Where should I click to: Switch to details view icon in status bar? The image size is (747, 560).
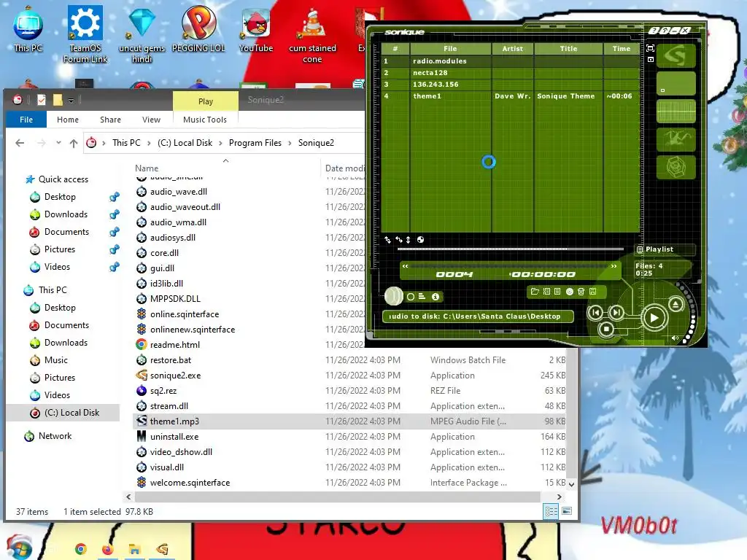pos(551,511)
